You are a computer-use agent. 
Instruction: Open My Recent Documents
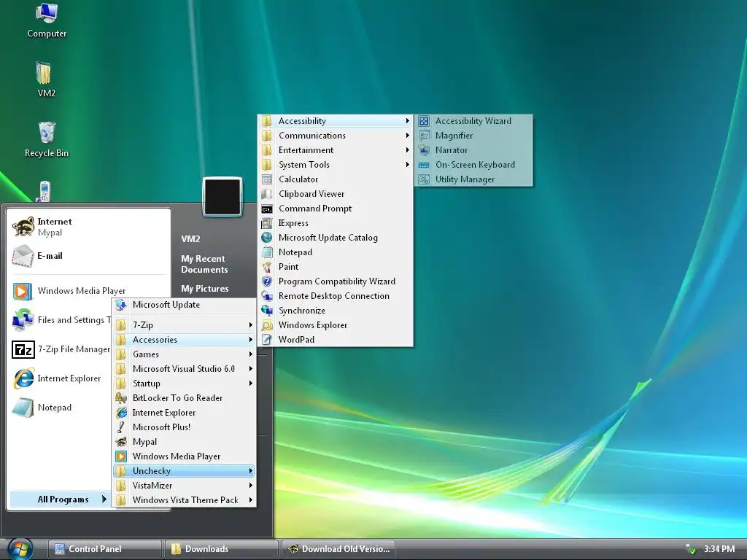204,264
